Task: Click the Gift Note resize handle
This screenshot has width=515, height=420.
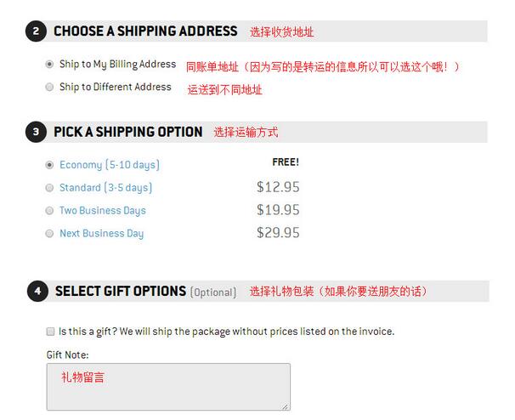Action: coord(286,406)
